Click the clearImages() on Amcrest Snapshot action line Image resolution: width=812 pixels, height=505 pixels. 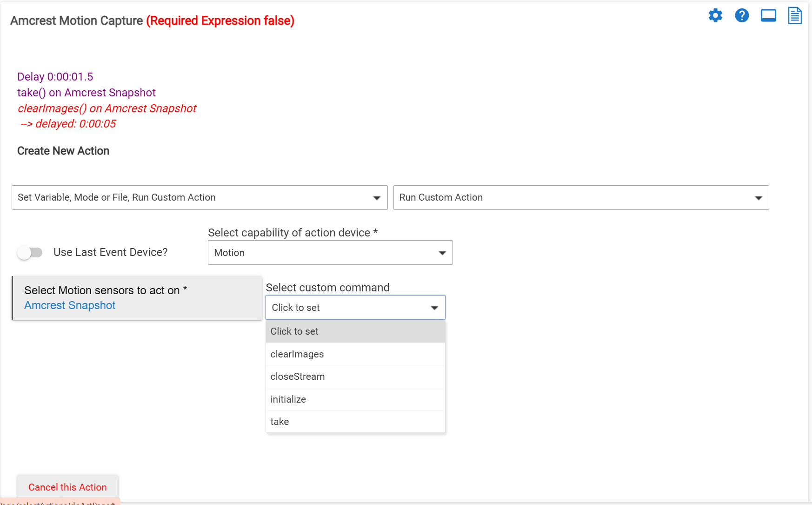[107, 108]
